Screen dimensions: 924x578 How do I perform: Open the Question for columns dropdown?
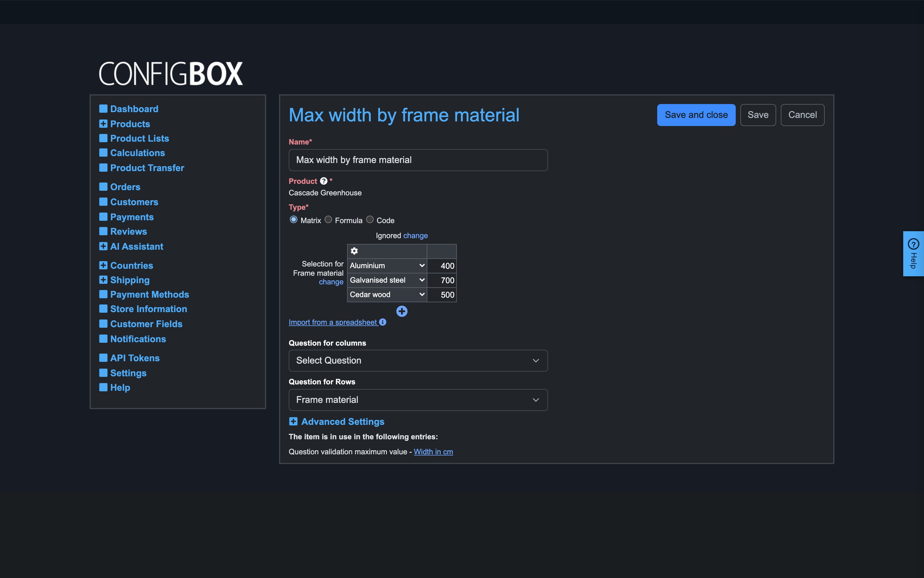(418, 360)
